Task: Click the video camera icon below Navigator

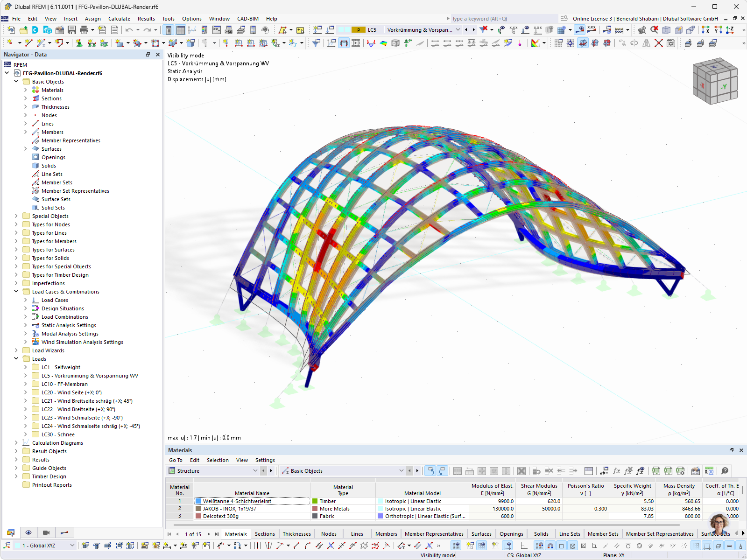Action: click(x=46, y=532)
